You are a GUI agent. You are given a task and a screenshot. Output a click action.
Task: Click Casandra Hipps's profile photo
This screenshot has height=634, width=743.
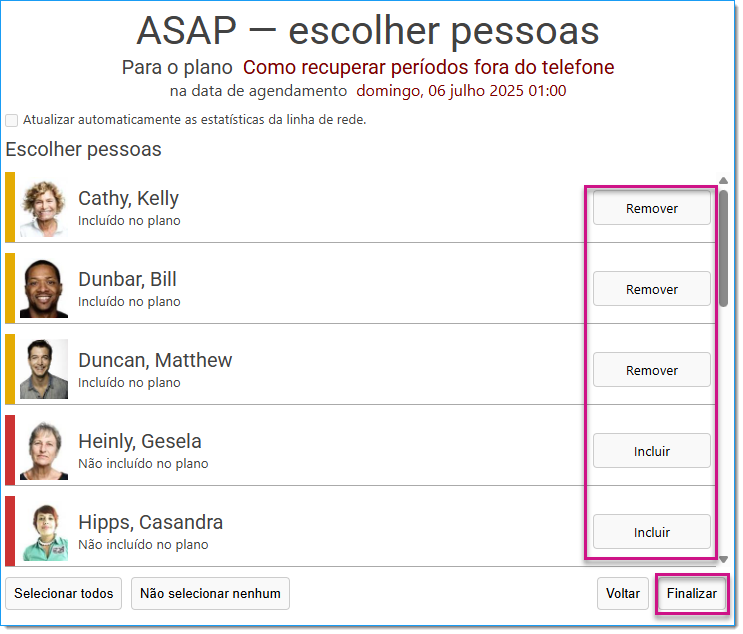(x=44, y=533)
